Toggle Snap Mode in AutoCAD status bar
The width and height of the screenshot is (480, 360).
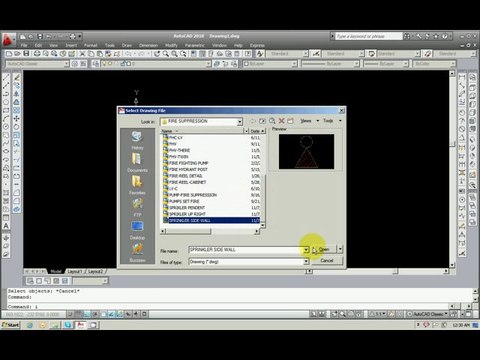coord(70,314)
